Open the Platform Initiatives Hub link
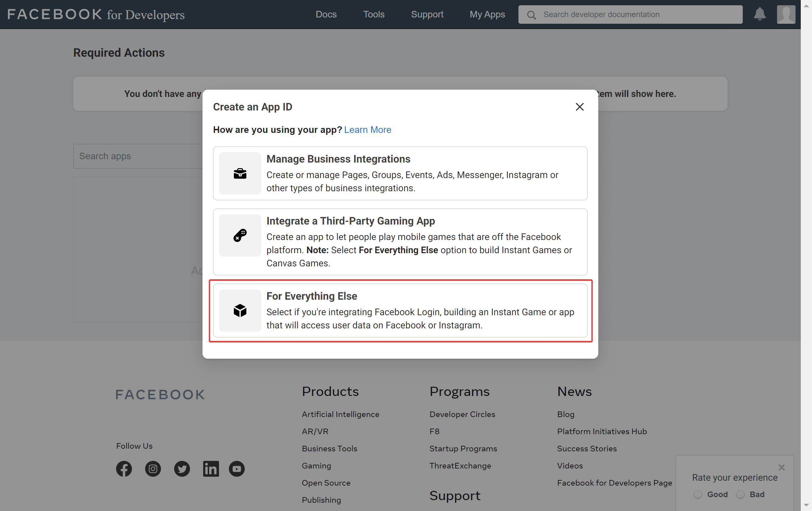 pos(602,431)
